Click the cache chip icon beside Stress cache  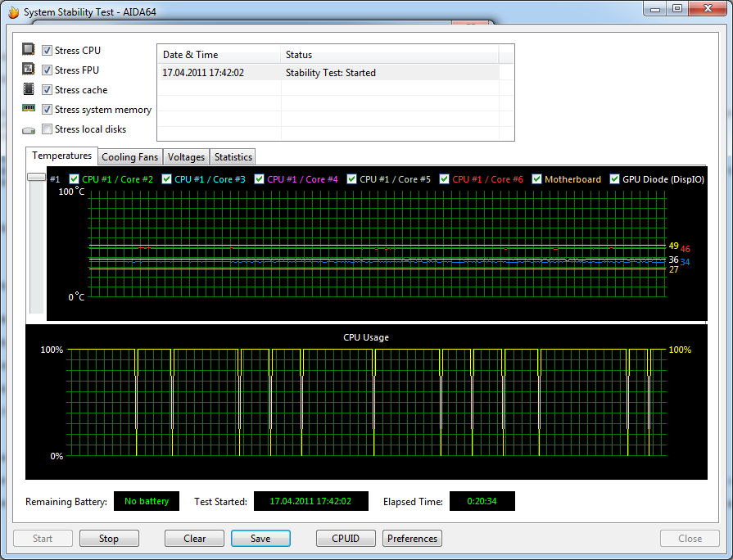29,88
